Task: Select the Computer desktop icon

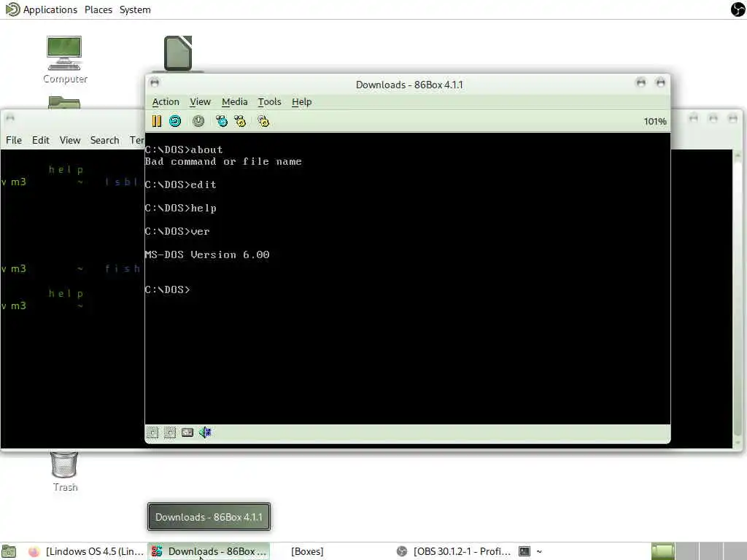Action: (x=65, y=60)
